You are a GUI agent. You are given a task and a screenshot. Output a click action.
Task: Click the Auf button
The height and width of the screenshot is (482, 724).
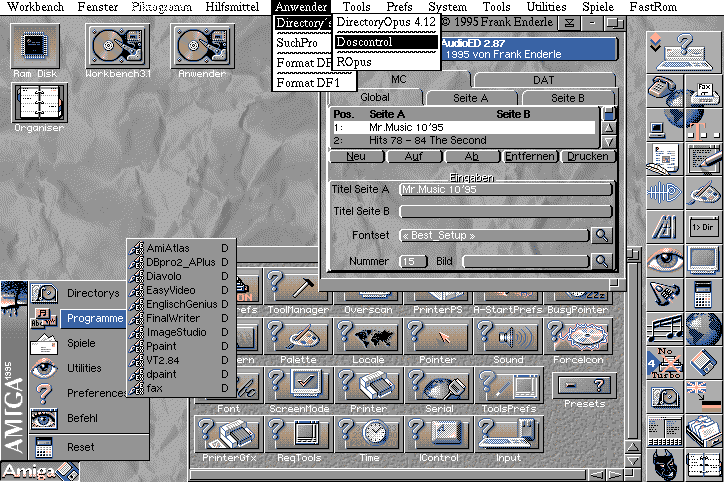414,157
